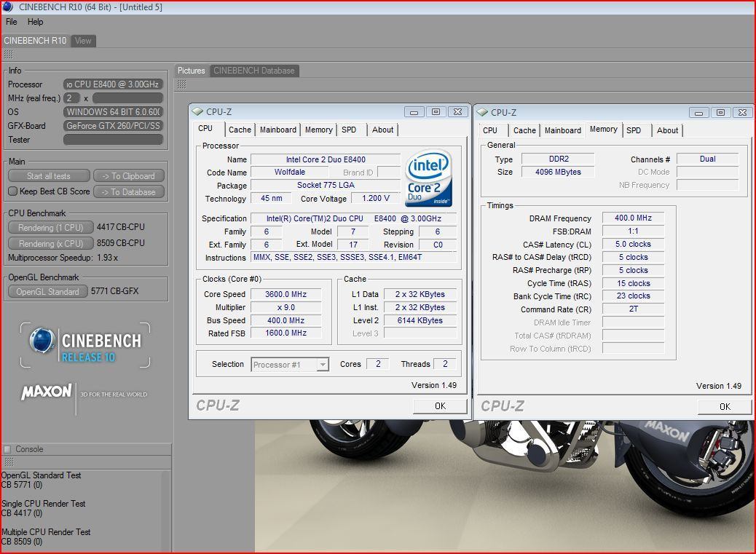Switch to the View tab
Viewport: 756px width, 554px height.
click(x=83, y=41)
